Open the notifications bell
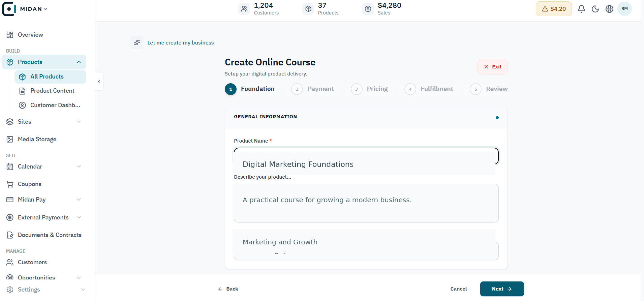Viewport: 644px width, 301px height. click(x=581, y=9)
